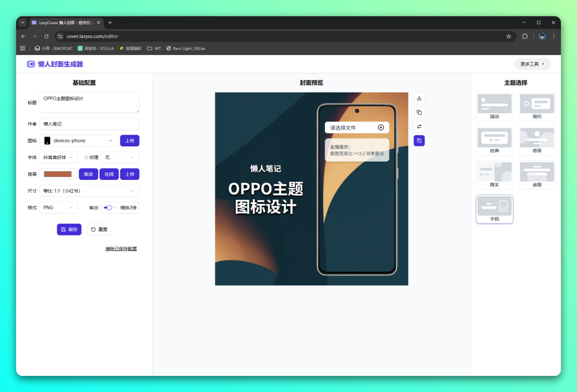The width and height of the screenshot is (577, 392).
Task: Click the address bar URL
Action: [92, 36]
